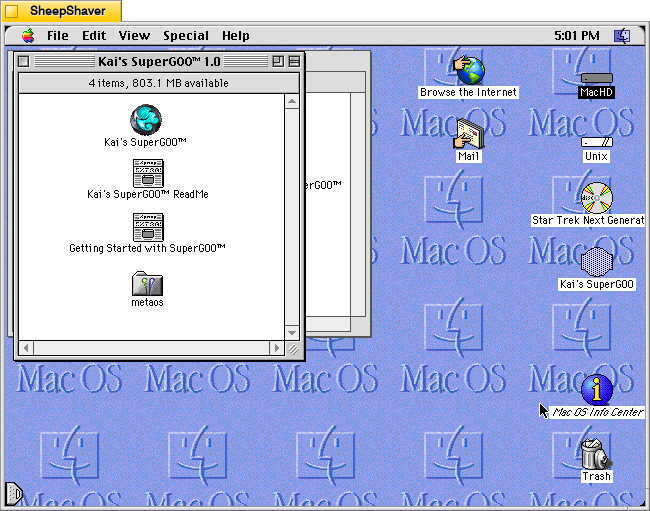650x511 pixels.
Task: Select the Star Trek Next Generation disc icon
Action: pyautogui.click(x=597, y=198)
